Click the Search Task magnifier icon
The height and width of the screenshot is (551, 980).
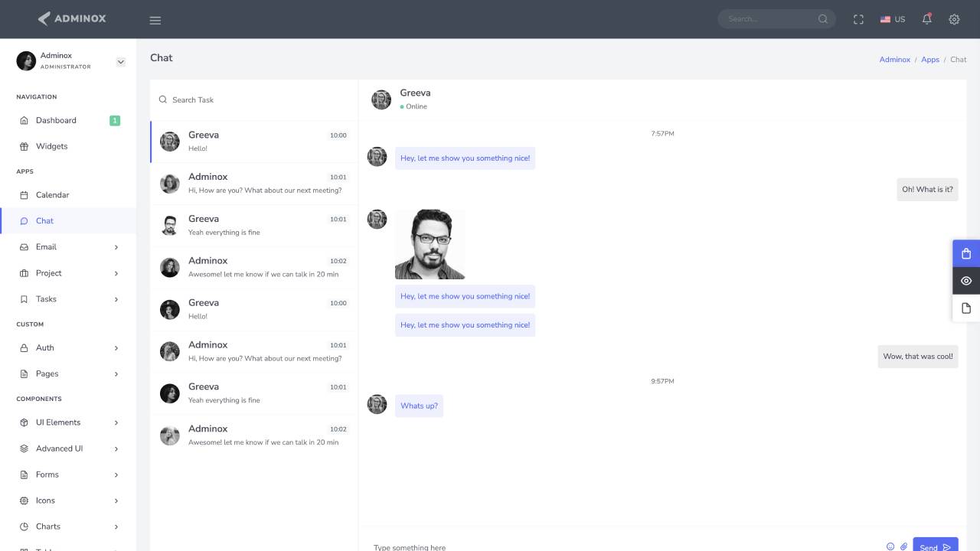(x=162, y=99)
